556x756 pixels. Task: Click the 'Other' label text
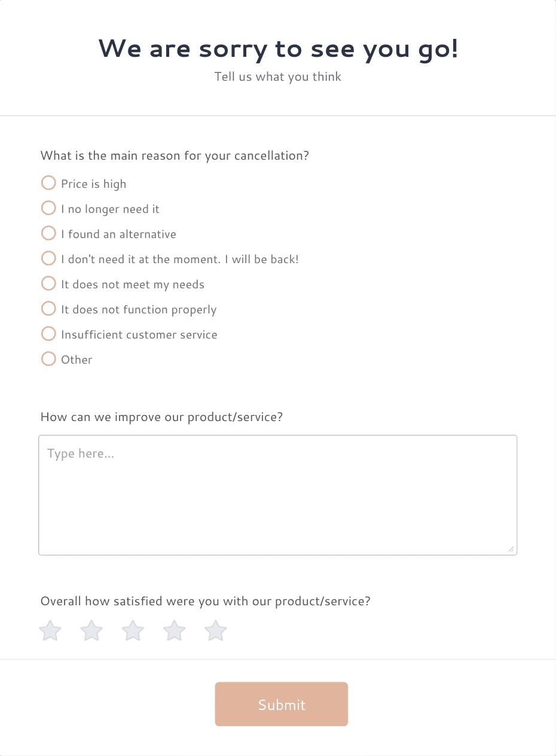click(x=77, y=359)
